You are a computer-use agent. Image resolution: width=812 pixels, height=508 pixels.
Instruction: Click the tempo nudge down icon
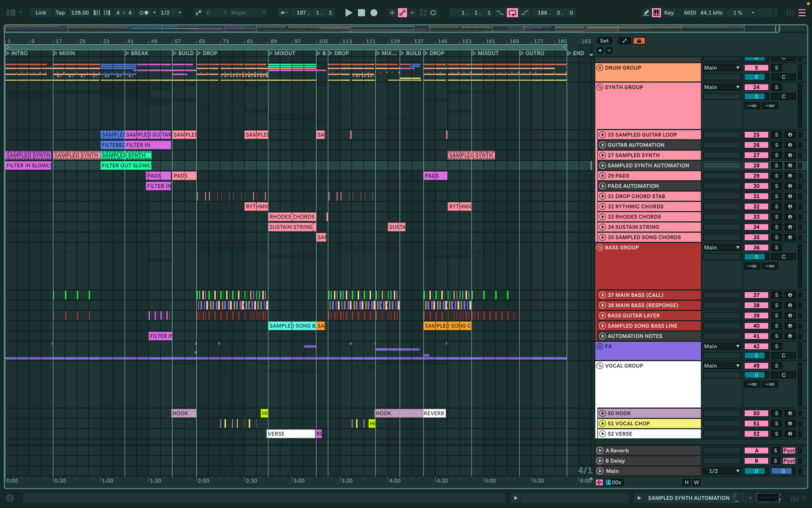[x=97, y=13]
